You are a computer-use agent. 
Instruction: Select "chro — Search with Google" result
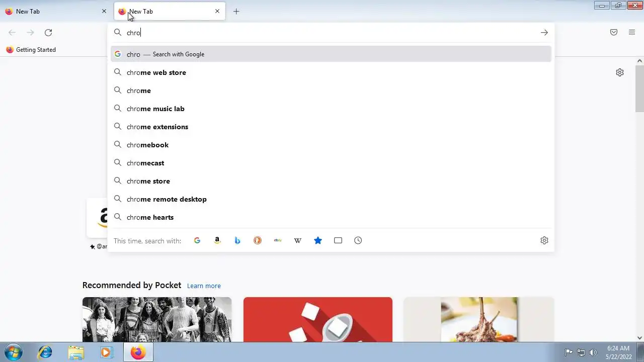coord(331,54)
